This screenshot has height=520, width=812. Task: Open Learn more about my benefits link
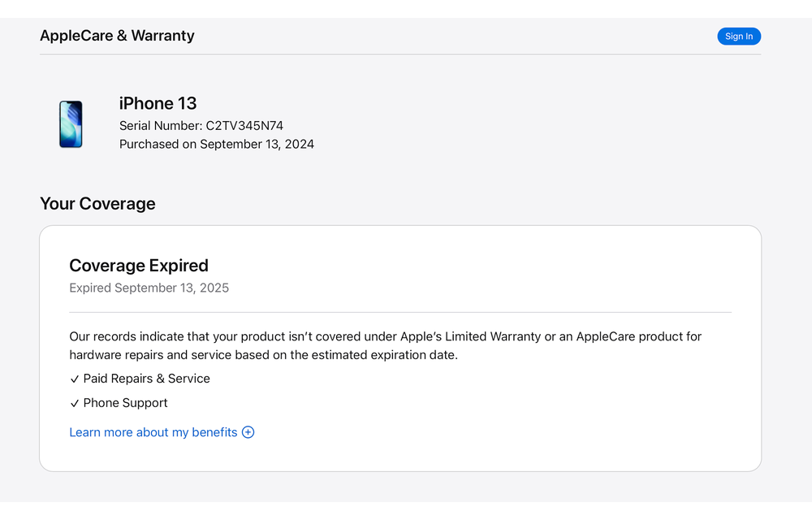click(x=153, y=432)
